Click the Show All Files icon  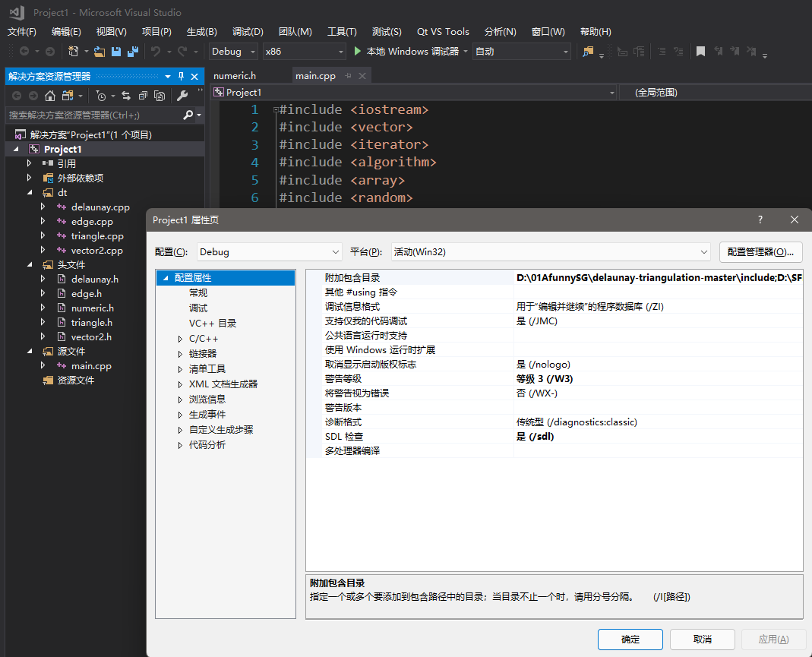[160, 96]
